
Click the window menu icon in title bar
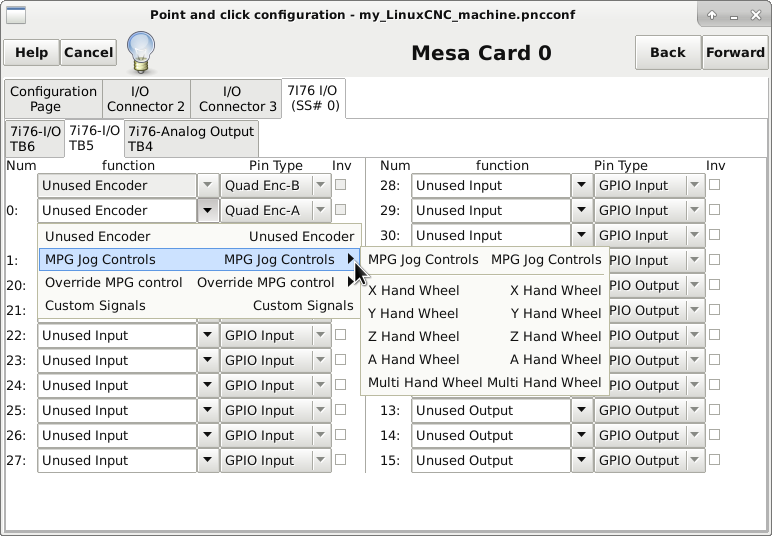17,14
